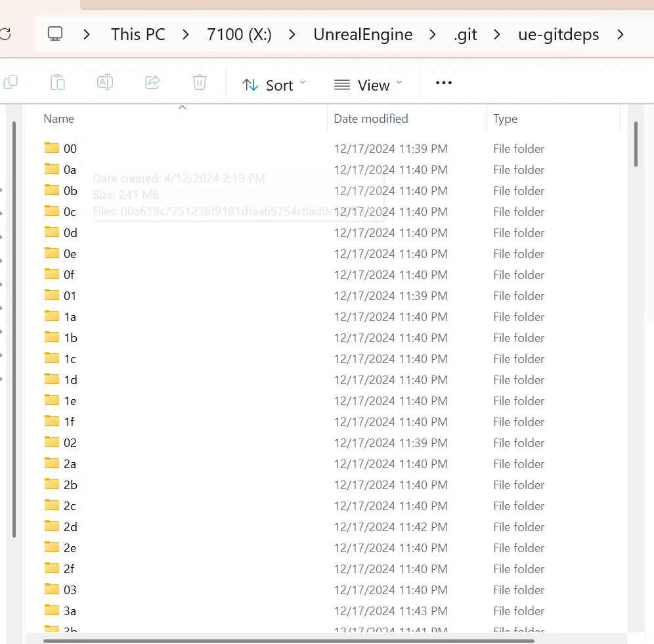Go to the 7100 (X:) drive breadcrumb
Image resolution: width=654 pixels, height=644 pixels.
point(239,34)
